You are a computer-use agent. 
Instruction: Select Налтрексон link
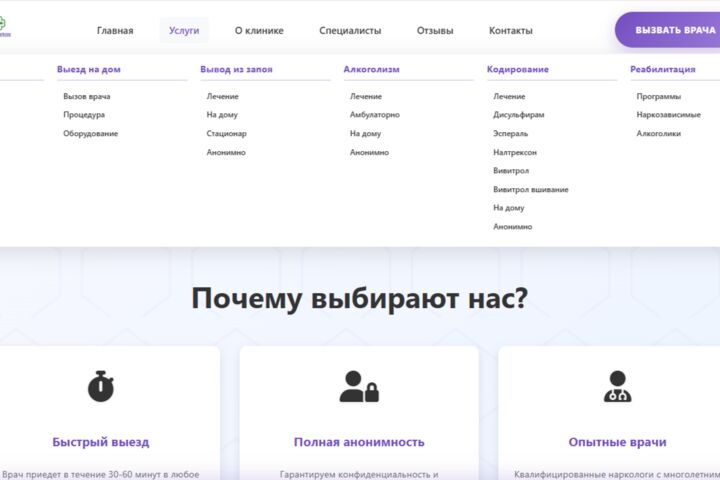click(515, 152)
